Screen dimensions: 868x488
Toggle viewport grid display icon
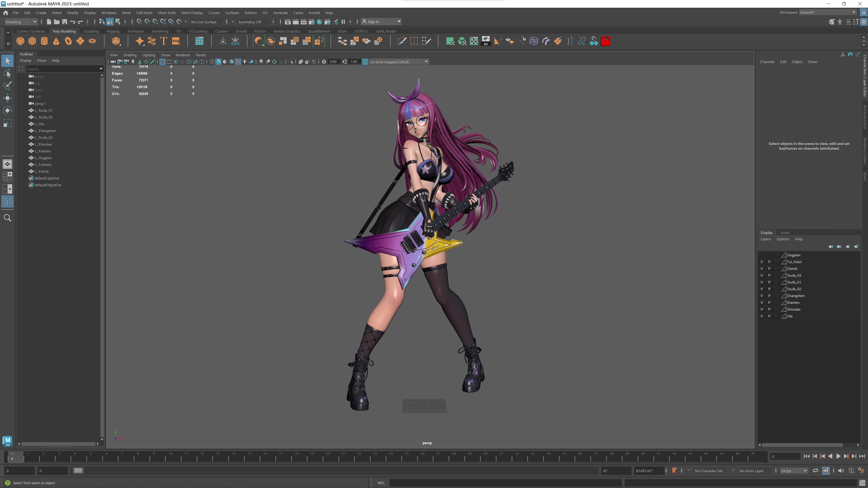(162, 62)
